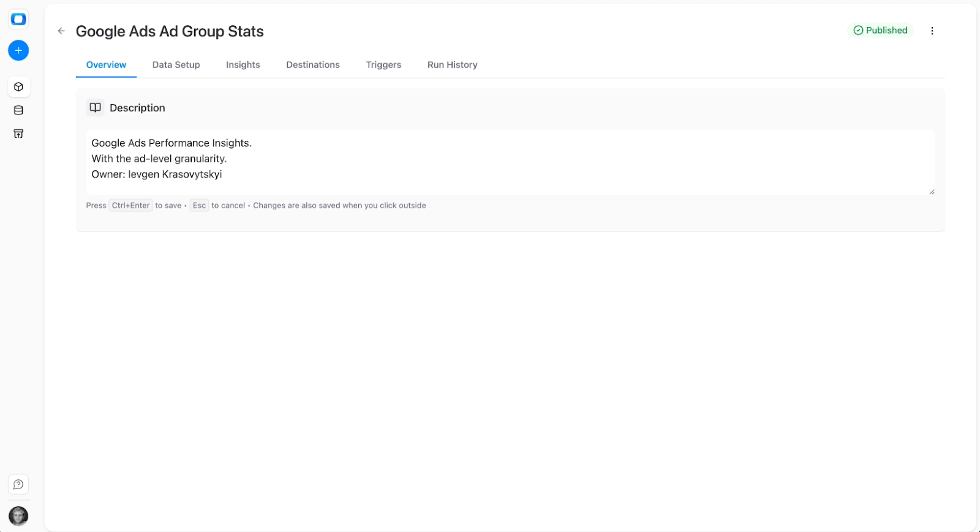Click the 'With the ad-level granularity.' line
Image resolution: width=980 pixels, height=532 pixels.
point(159,159)
